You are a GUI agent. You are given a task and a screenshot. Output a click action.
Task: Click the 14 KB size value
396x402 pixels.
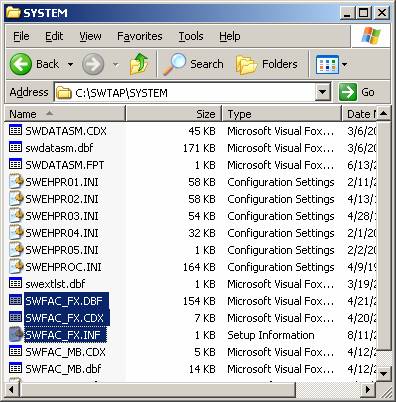click(x=202, y=369)
